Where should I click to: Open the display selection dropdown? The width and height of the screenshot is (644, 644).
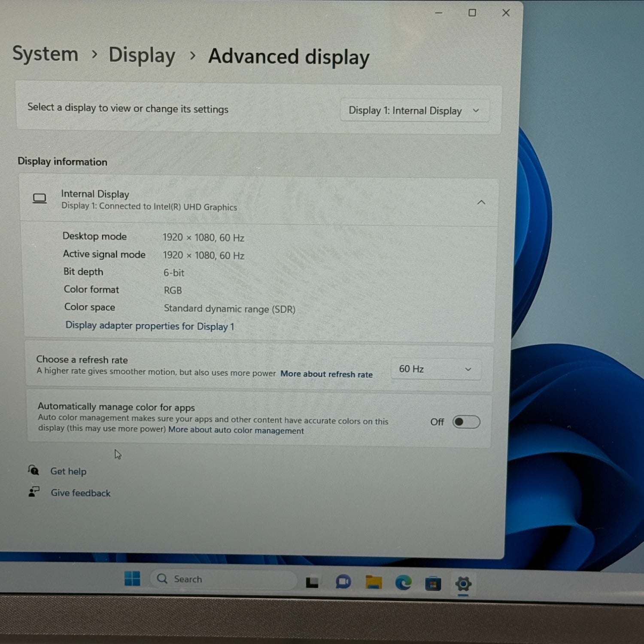coord(414,111)
